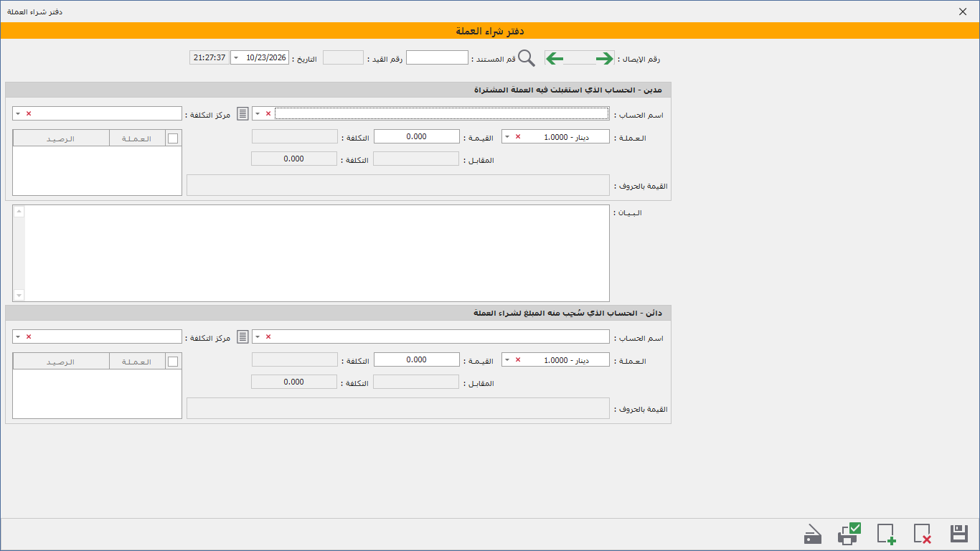Expand the debit account name dropdown
This screenshot has width=980, height=551.
coord(258,113)
